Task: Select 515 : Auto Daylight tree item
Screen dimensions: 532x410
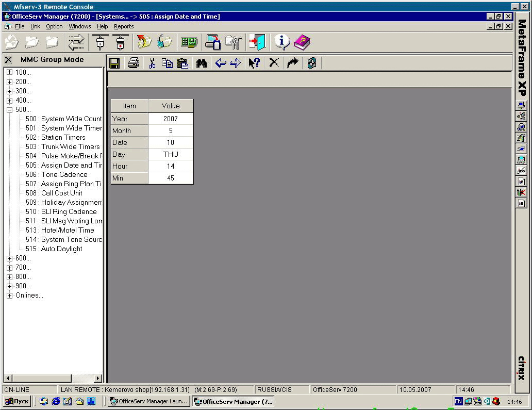Action: coord(54,249)
